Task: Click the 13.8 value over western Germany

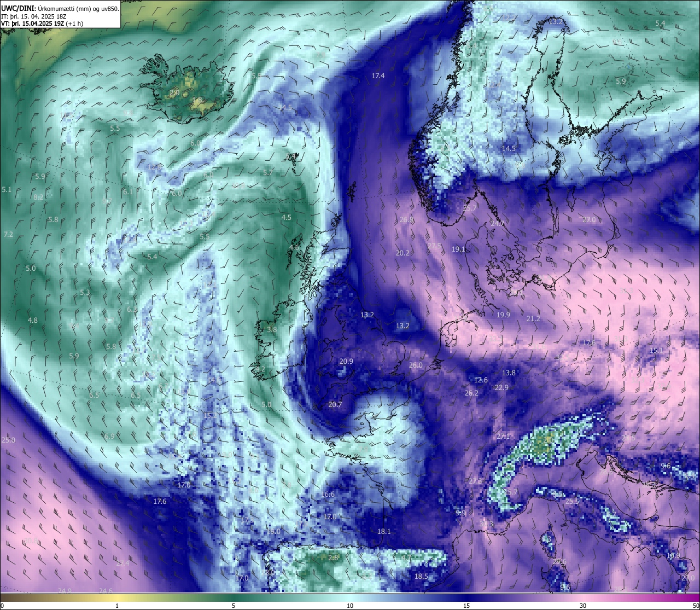Action: click(x=509, y=373)
